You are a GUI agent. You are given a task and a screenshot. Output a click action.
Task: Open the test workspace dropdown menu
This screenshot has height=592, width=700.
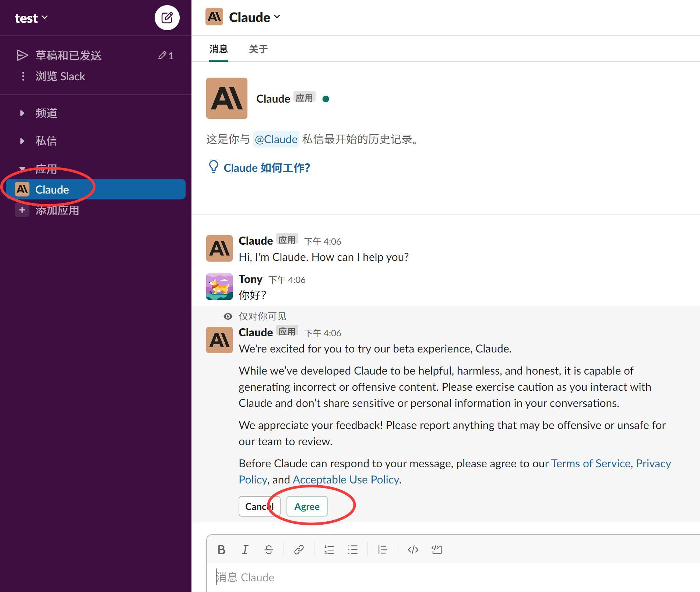(x=31, y=18)
